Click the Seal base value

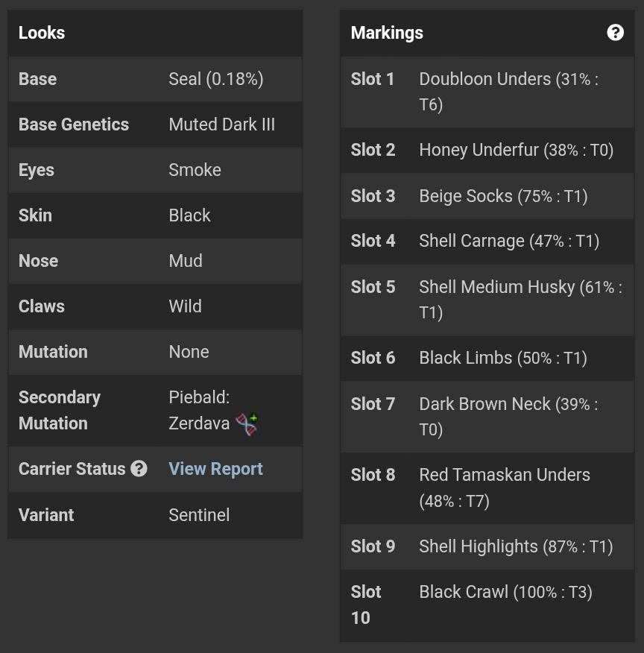[216, 79]
